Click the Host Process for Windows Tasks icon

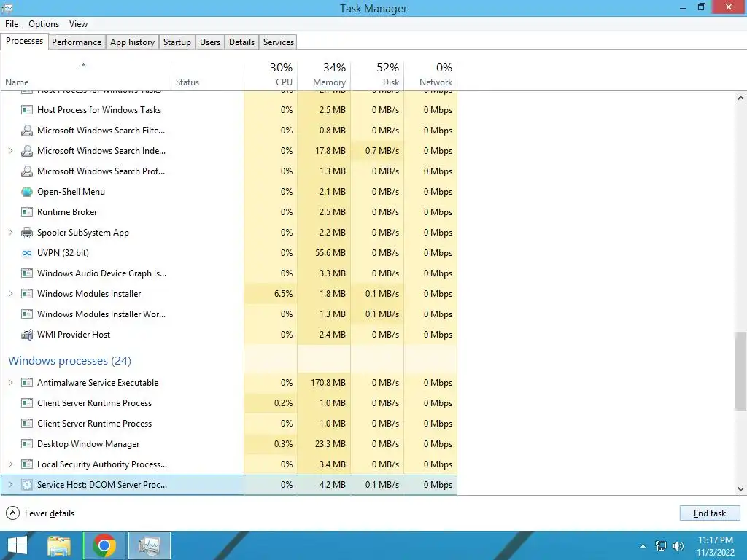(x=27, y=110)
